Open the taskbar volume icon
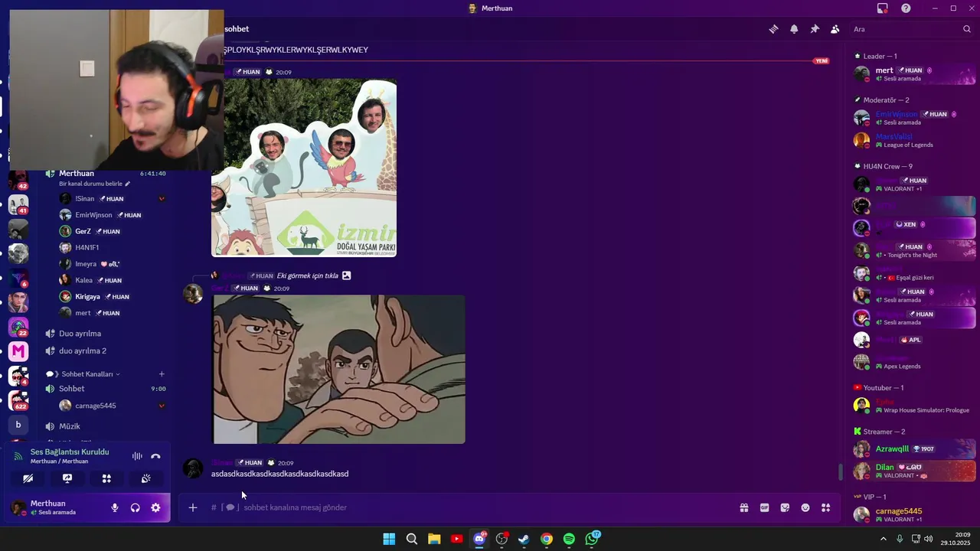 point(928,539)
